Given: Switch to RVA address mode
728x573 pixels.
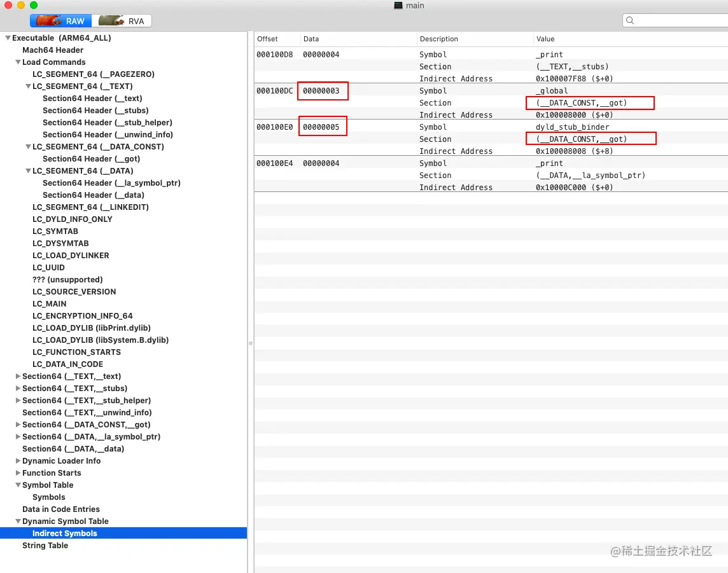Looking at the screenshot, I should click(122, 21).
